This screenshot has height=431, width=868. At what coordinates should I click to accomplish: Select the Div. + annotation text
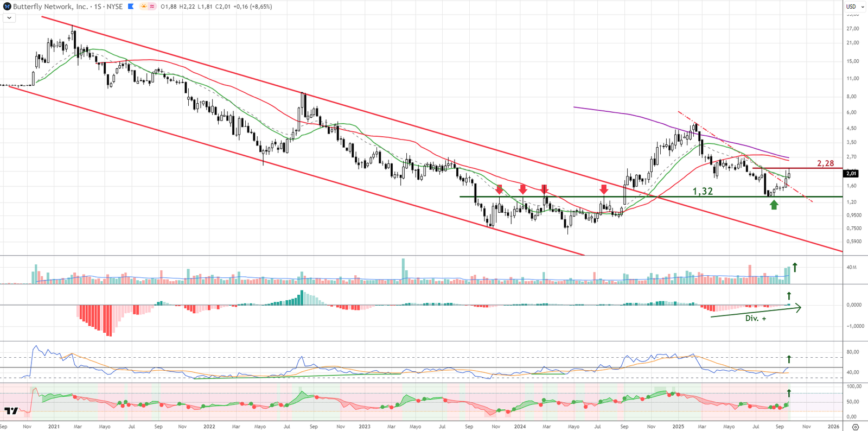[x=755, y=319]
